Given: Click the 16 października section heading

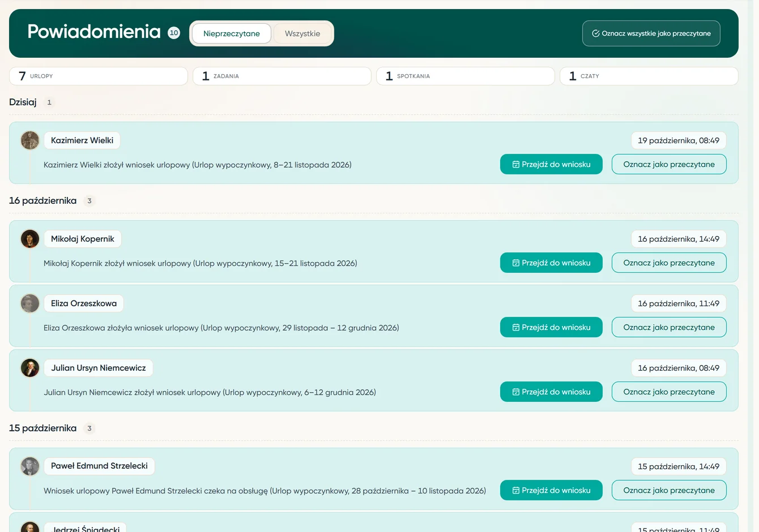Looking at the screenshot, I should click(42, 200).
